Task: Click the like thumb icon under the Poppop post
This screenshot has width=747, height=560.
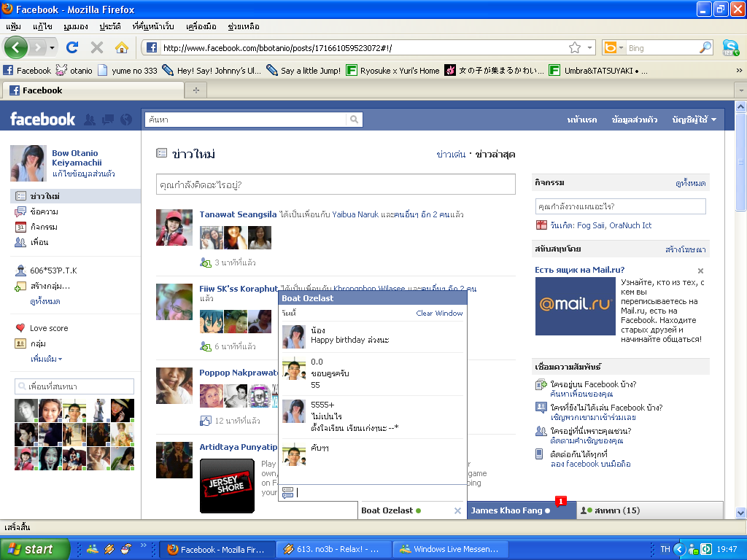Action: (205, 421)
